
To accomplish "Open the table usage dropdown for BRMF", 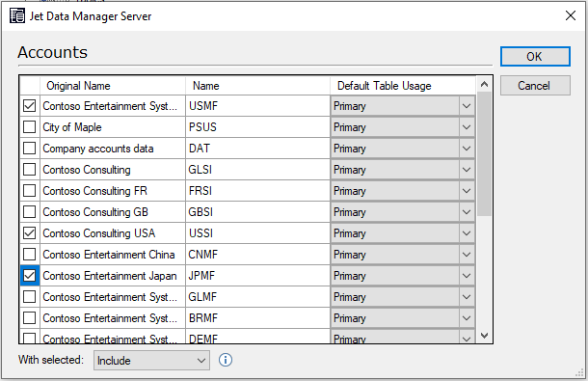I will point(467,318).
